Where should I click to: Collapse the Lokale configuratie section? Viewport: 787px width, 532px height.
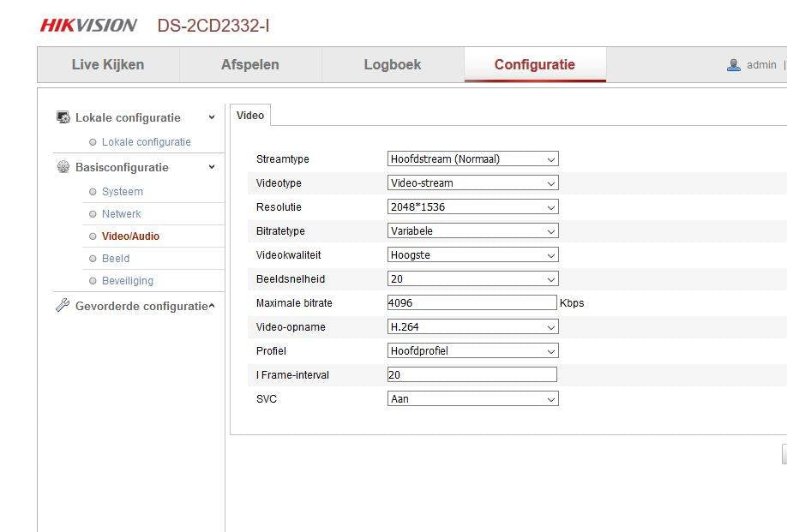212,117
